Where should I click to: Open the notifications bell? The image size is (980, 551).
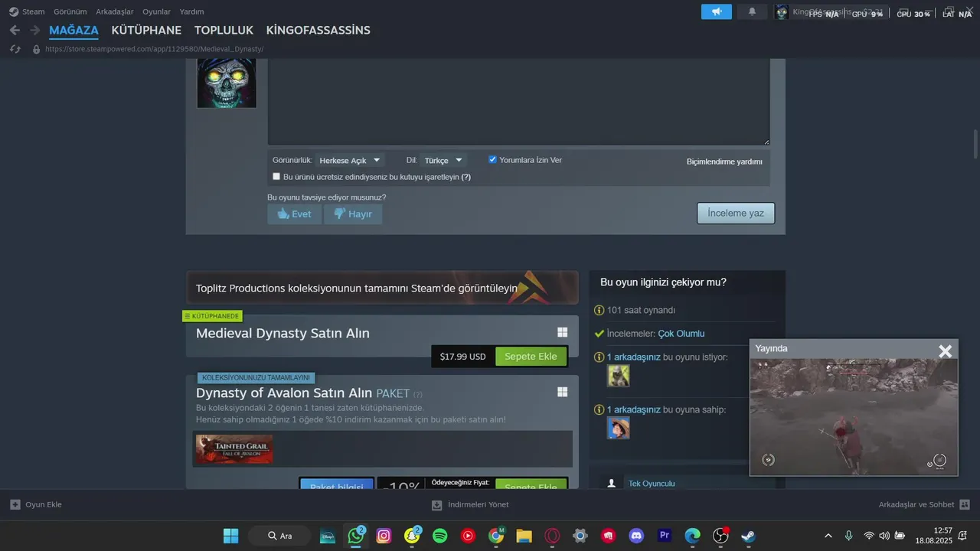click(x=752, y=11)
